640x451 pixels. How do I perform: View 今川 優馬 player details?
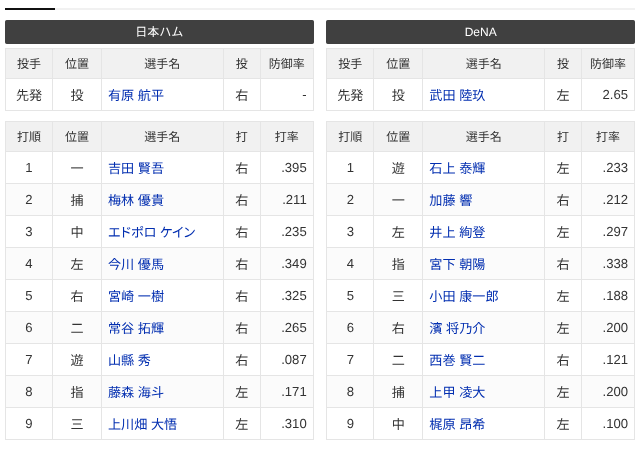tap(136, 264)
